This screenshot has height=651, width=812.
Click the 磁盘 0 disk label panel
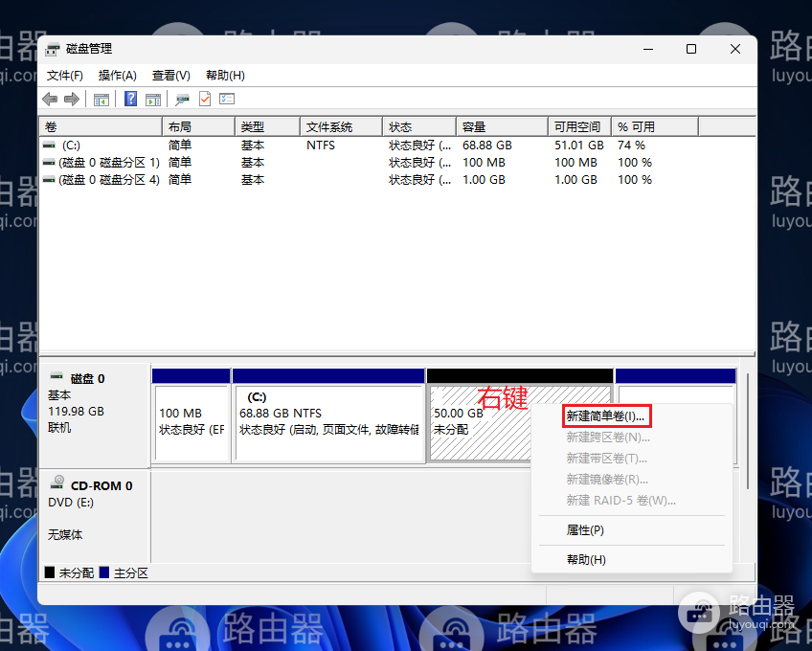(x=95, y=415)
